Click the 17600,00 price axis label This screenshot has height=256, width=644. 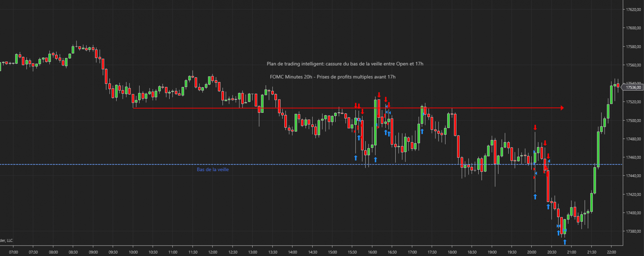click(633, 28)
